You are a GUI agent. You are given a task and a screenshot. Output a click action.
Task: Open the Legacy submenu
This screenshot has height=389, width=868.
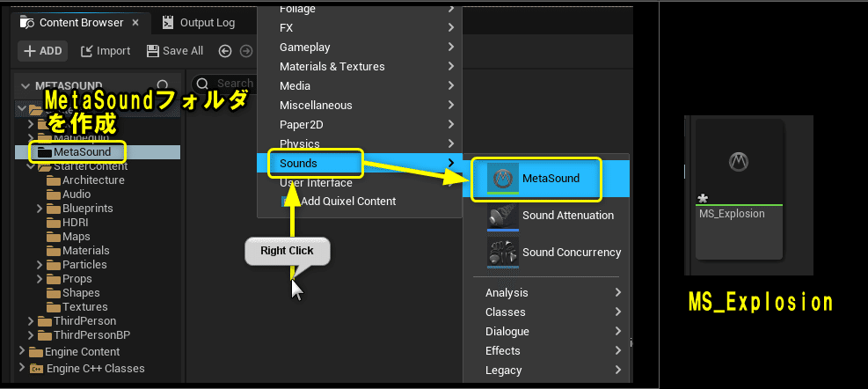546,371
